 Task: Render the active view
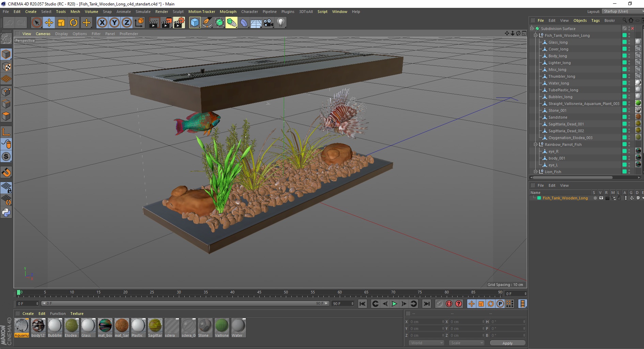(x=154, y=23)
